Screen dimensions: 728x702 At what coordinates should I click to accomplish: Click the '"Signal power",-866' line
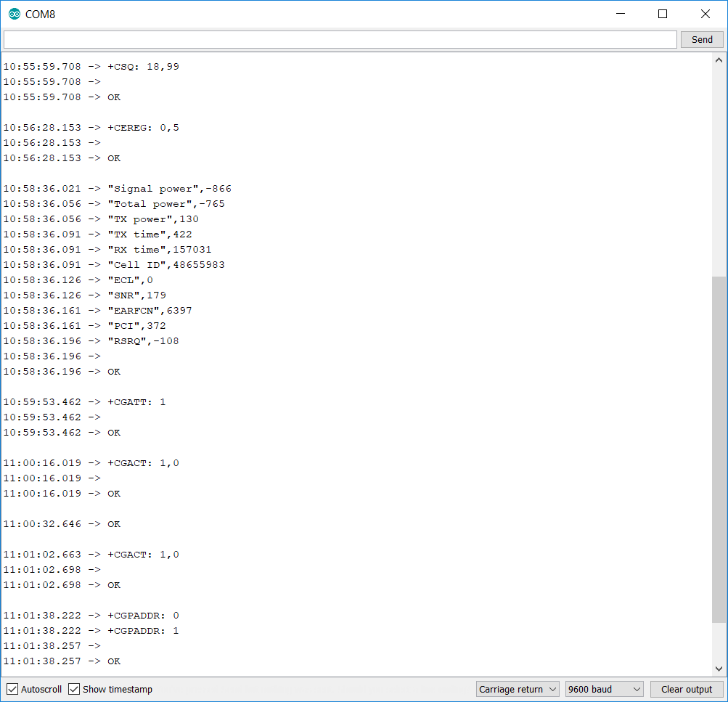(x=117, y=189)
